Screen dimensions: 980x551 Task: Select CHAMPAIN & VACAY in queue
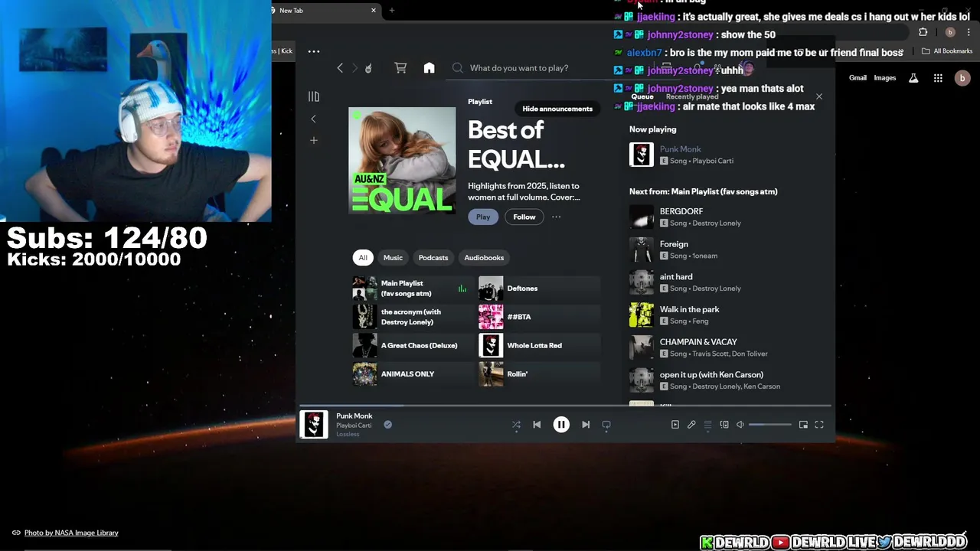[x=726, y=347]
